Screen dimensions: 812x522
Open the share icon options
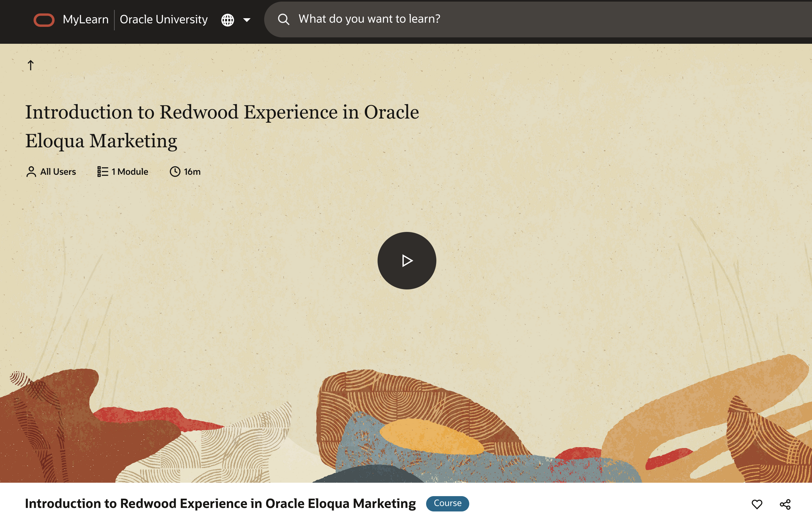pyautogui.click(x=785, y=504)
